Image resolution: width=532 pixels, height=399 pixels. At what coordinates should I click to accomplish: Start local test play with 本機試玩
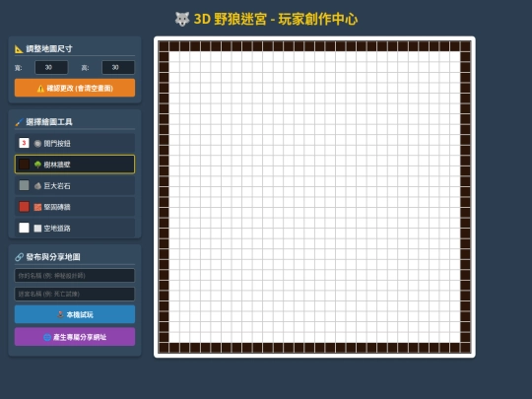(75, 314)
